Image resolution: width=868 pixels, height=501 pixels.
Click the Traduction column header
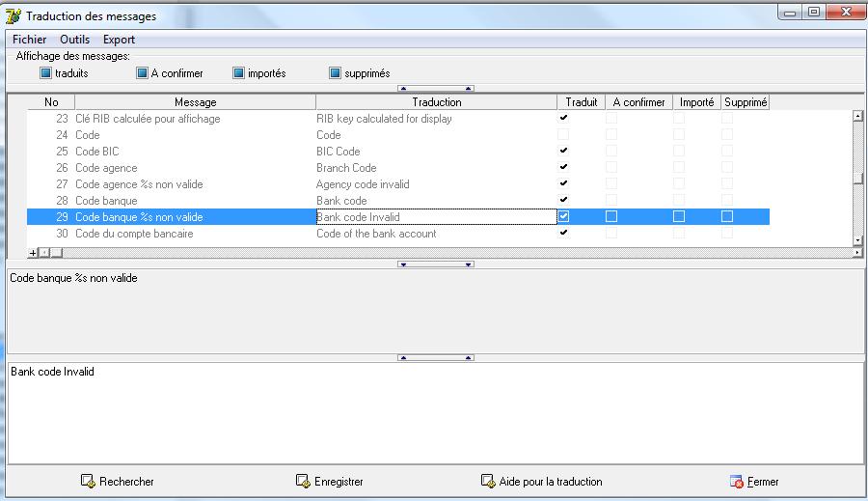pyautogui.click(x=436, y=102)
